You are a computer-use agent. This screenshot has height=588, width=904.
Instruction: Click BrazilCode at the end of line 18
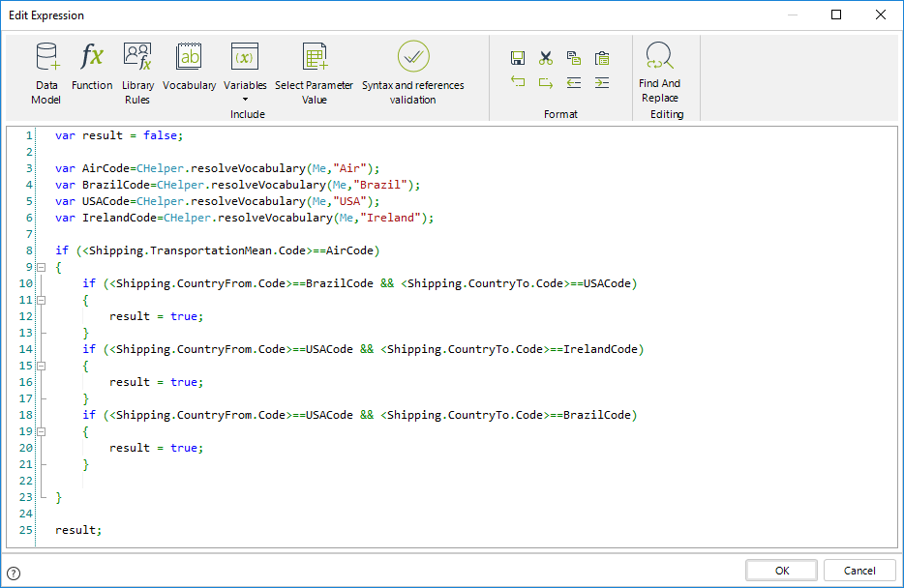pyautogui.click(x=597, y=415)
